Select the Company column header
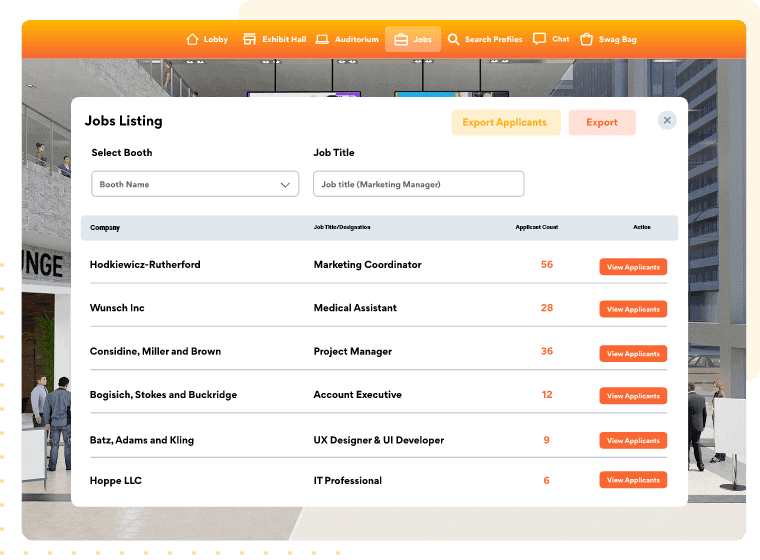Viewport: 760px width, 560px height. [105, 227]
